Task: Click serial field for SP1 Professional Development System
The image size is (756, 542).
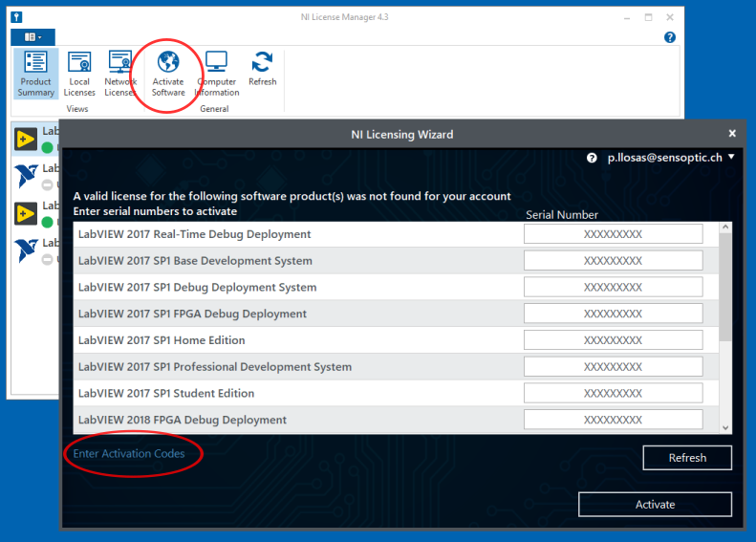Action: [x=613, y=366]
